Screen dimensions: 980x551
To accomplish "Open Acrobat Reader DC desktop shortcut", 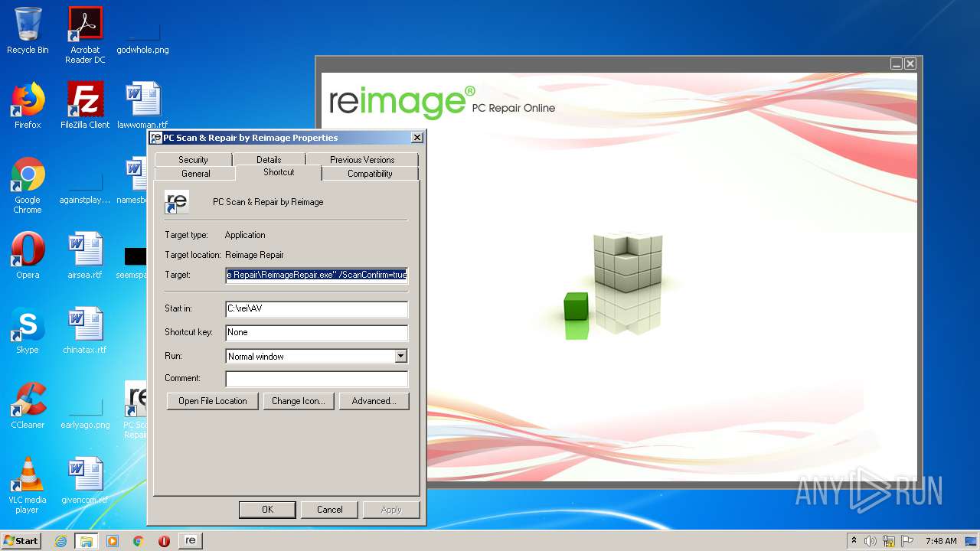I will pyautogui.click(x=85, y=35).
